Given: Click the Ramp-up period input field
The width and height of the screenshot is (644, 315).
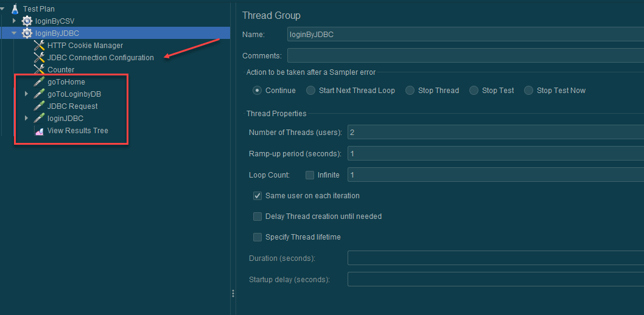Looking at the screenshot, I should click(x=494, y=154).
